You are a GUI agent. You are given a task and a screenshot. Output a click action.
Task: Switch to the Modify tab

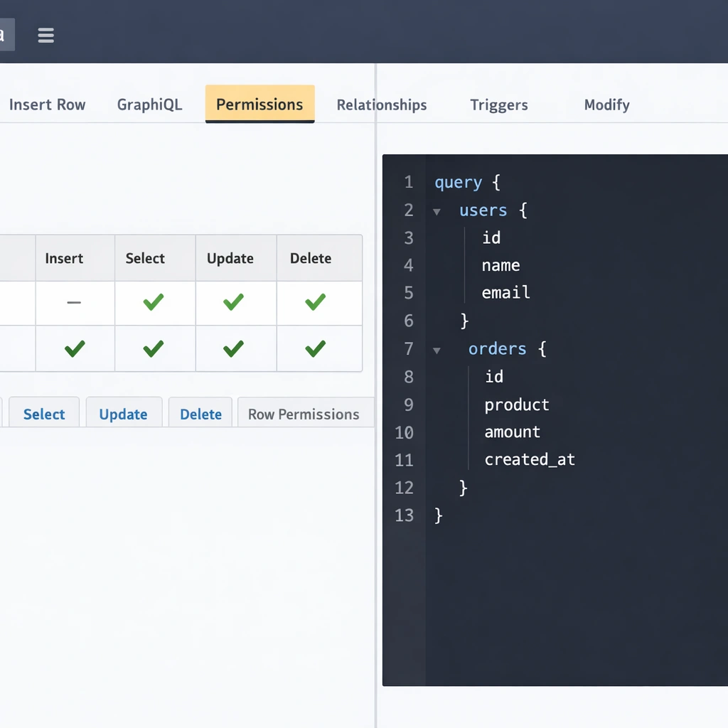(606, 105)
